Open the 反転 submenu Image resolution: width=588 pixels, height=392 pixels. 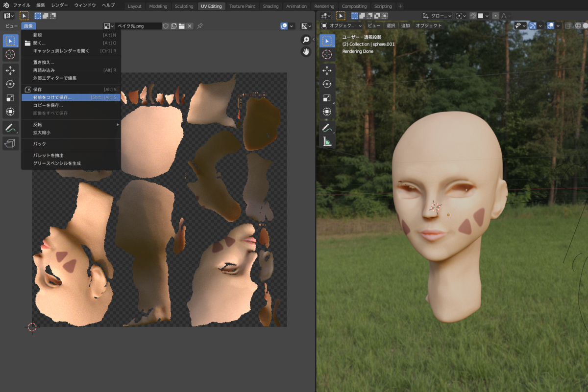coord(71,124)
